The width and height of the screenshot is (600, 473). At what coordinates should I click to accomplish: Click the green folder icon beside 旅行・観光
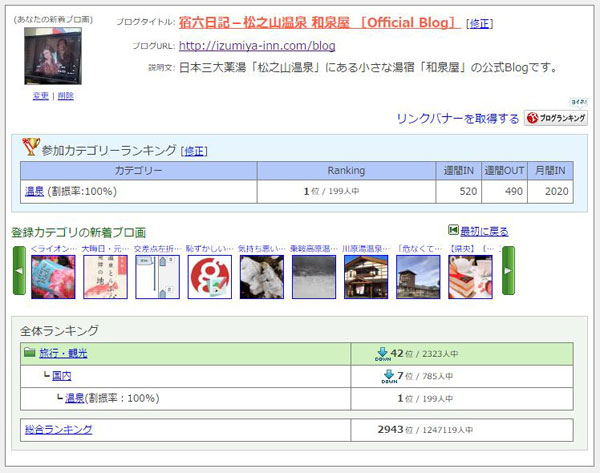pos(29,353)
